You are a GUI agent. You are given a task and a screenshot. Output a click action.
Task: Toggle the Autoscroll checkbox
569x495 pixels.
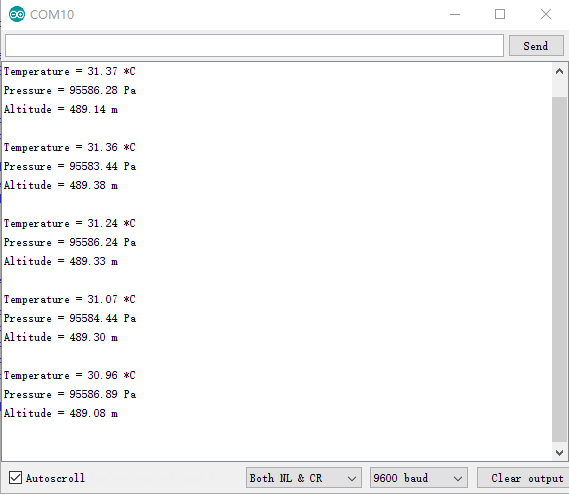coord(15,478)
